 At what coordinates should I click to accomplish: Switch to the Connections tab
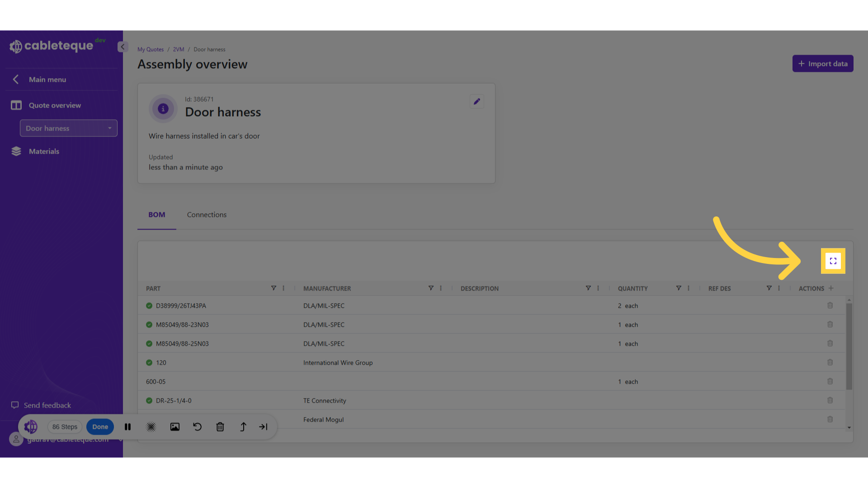[x=207, y=215]
